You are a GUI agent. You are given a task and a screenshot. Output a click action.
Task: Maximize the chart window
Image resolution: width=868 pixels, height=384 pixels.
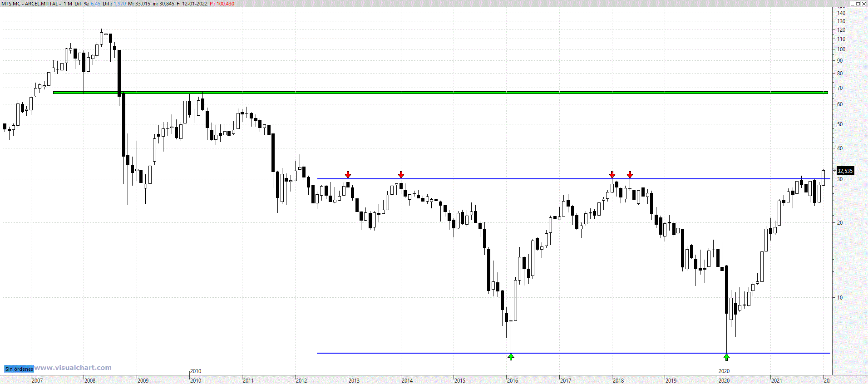click(858, 4)
